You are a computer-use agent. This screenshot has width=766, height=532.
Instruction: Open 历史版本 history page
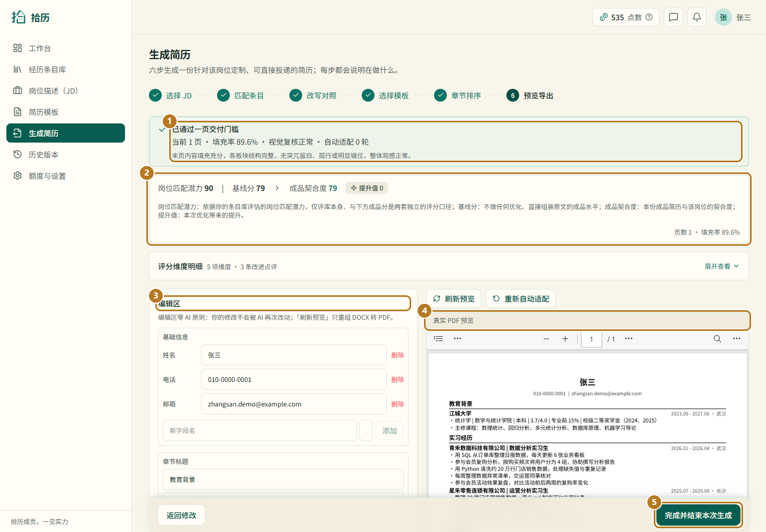pyautogui.click(x=65, y=154)
